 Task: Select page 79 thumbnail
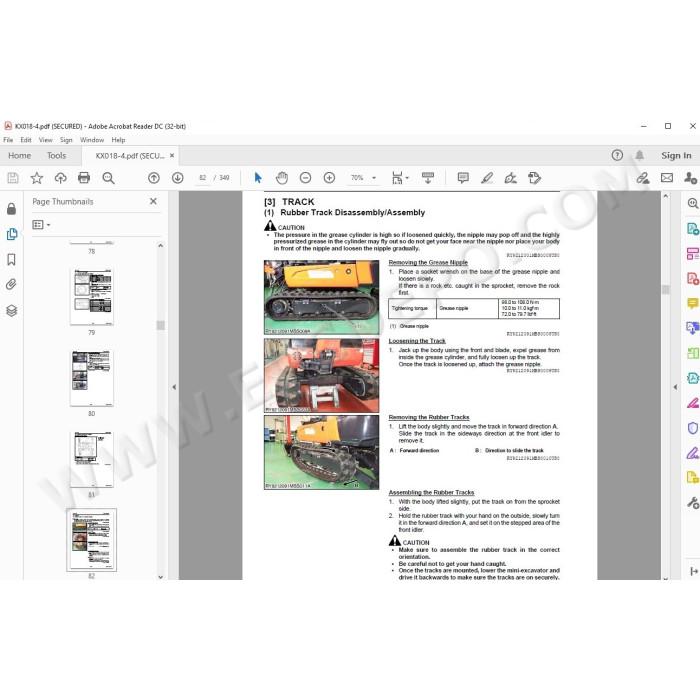[x=92, y=297]
